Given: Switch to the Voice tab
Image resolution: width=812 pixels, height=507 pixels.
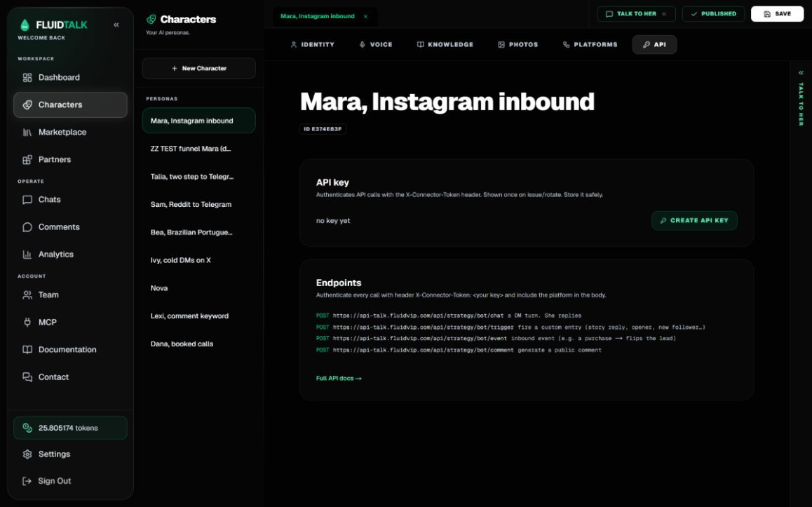Looking at the screenshot, I should [375, 45].
